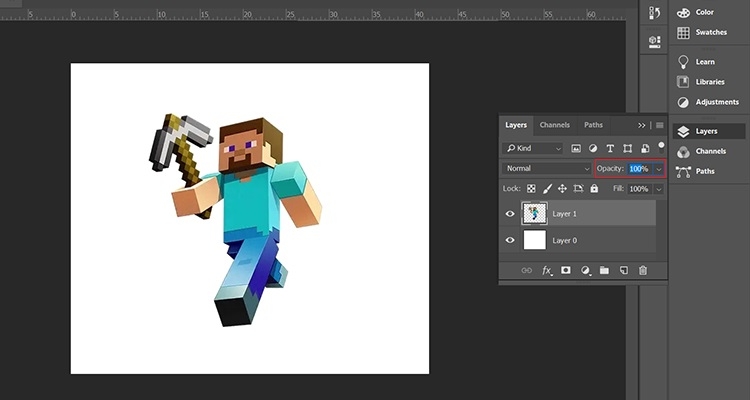Hide Layer 1 using its eye icon
Image resolution: width=750 pixels, height=400 pixels.
tap(510, 213)
